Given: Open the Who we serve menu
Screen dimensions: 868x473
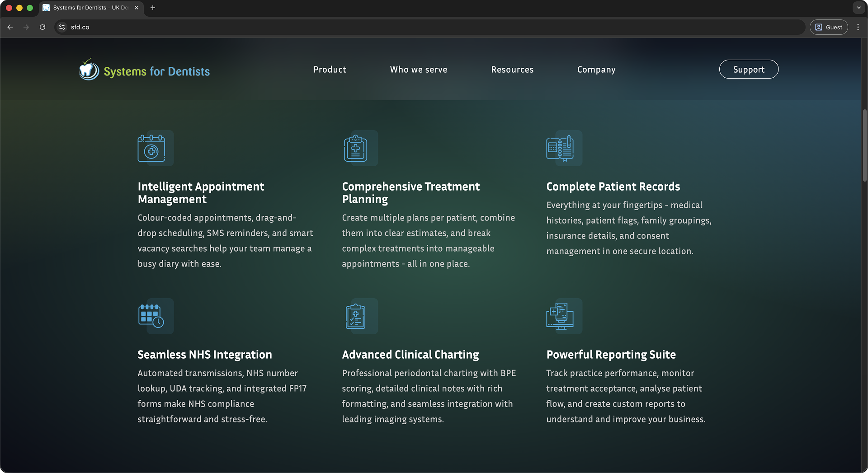Looking at the screenshot, I should point(419,70).
